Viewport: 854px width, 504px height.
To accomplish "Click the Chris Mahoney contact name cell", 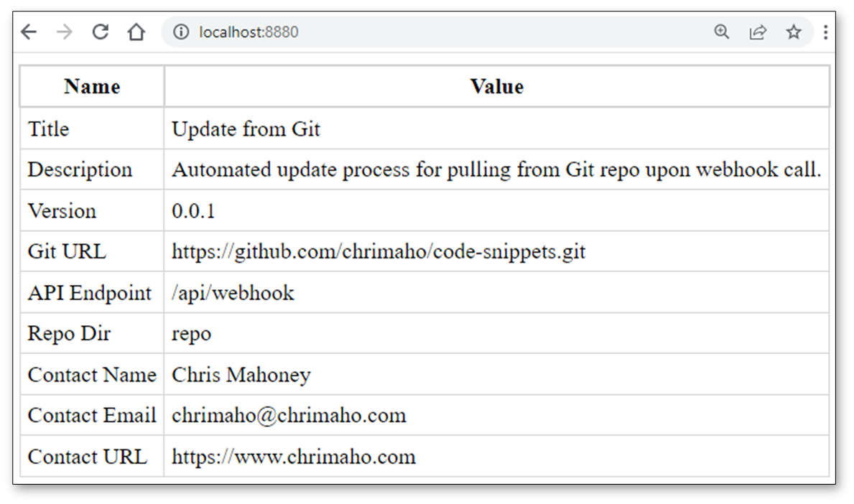I will pyautogui.click(x=497, y=375).
